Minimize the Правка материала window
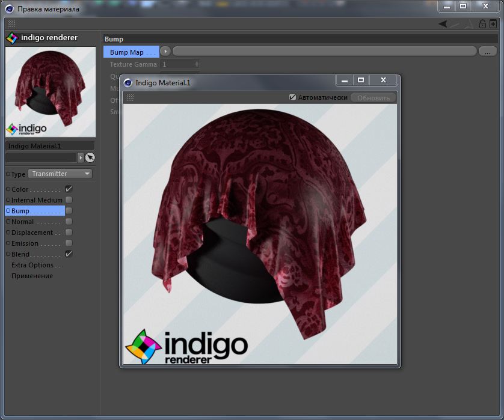 tap(447, 6)
